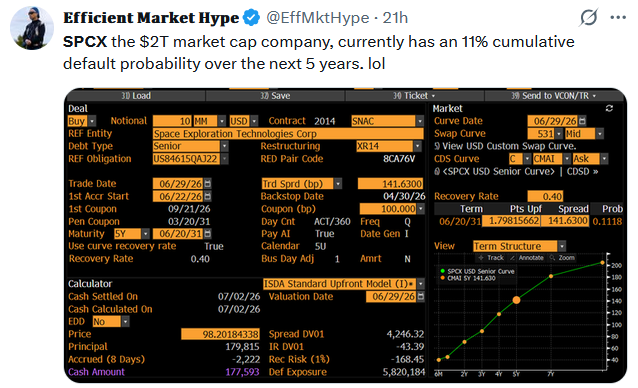Expand the Buy/Sell dropdown

coord(92,121)
